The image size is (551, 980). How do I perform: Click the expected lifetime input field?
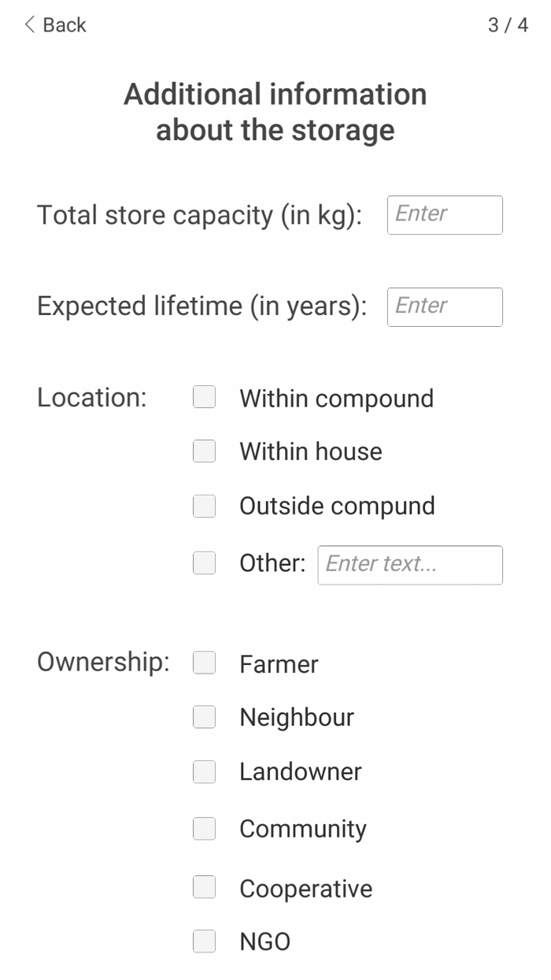pos(444,306)
